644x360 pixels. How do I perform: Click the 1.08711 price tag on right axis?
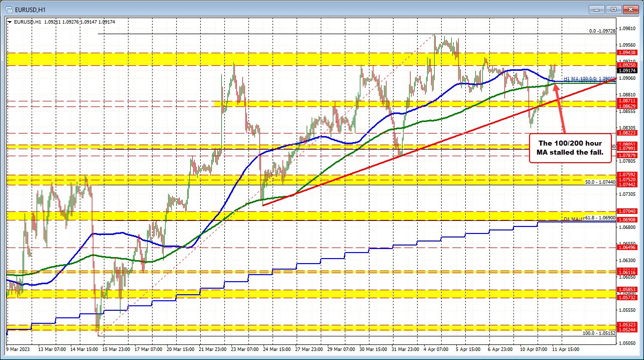click(x=627, y=101)
